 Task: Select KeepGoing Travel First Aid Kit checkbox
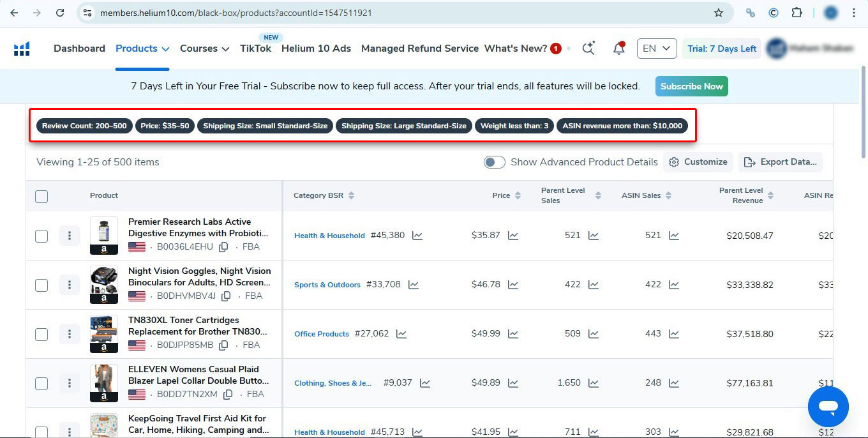coord(41,432)
